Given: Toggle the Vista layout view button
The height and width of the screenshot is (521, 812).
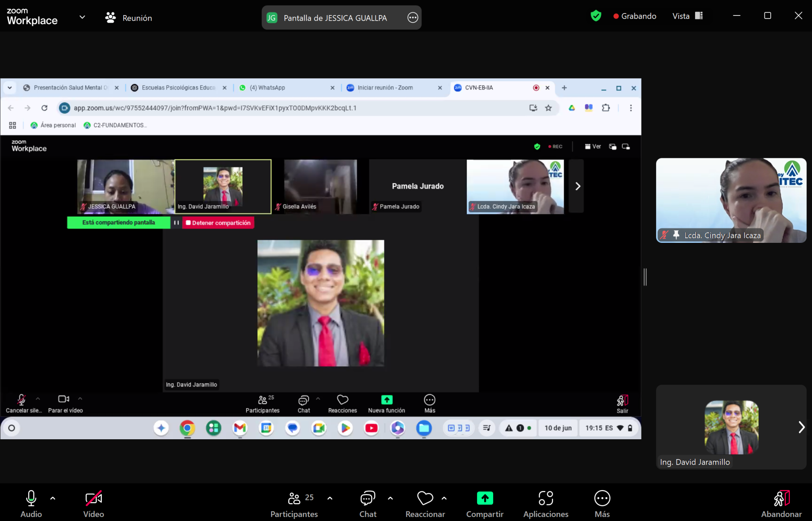Looking at the screenshot, I should pyautogui.click(x=688, y=16).
